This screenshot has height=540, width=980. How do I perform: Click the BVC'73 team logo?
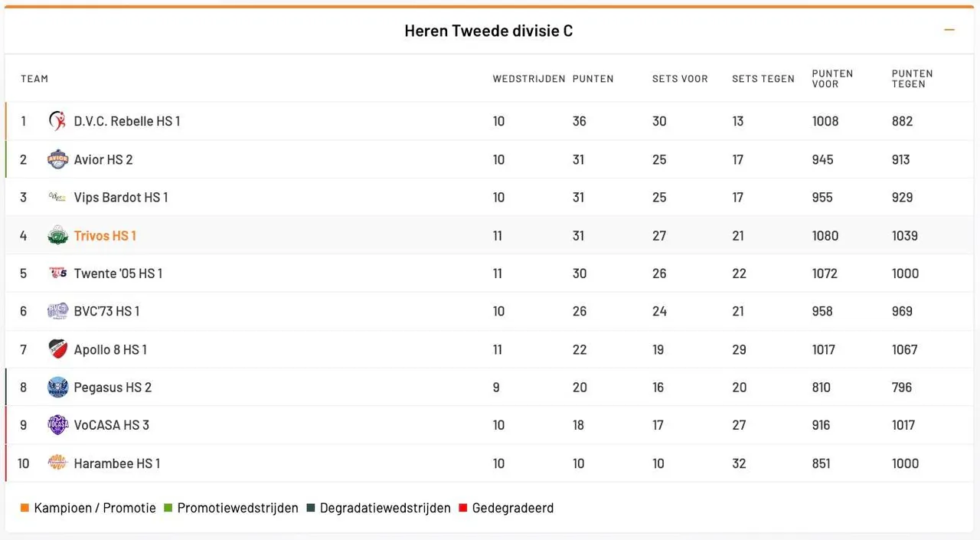pos(57,311)
